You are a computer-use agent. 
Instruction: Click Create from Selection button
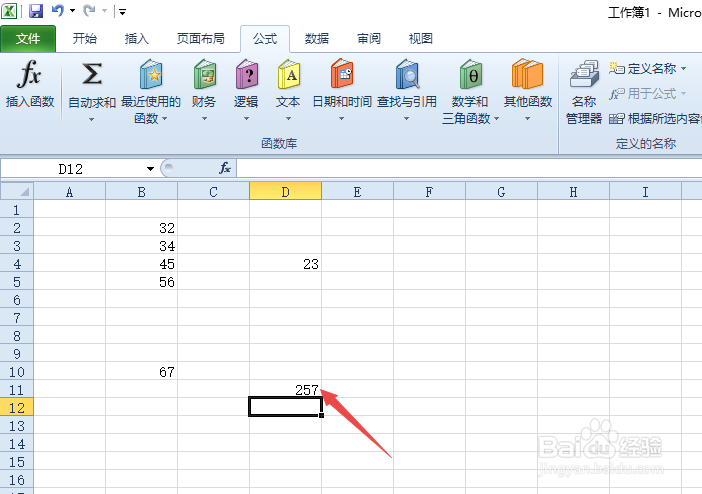tap(655, 119)
